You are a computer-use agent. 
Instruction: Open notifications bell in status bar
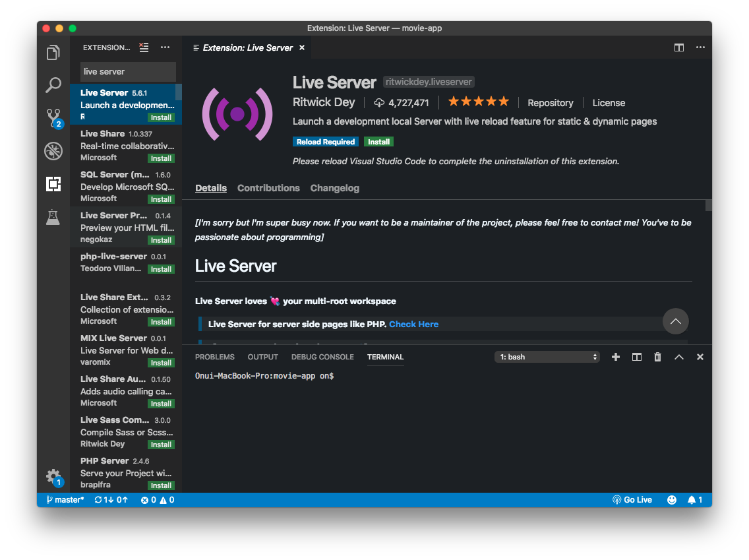point(694,500)
